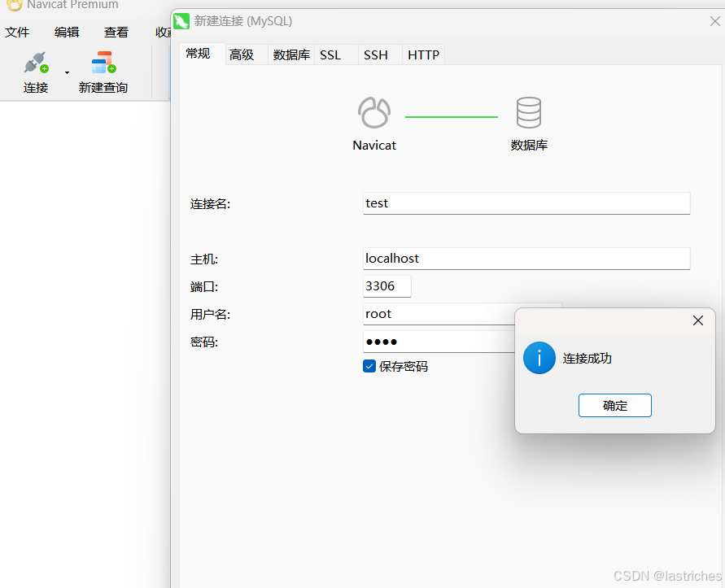Click the 用户名 field containing root

[439, 314]
